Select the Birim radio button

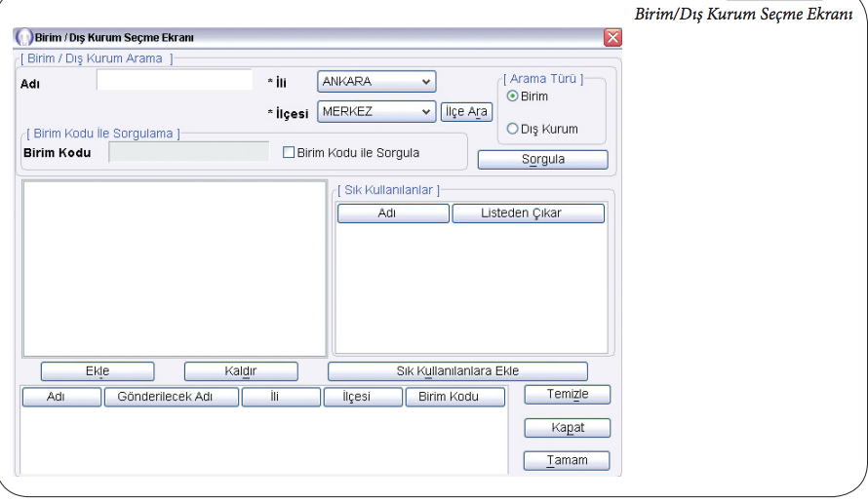coord(513,97)
